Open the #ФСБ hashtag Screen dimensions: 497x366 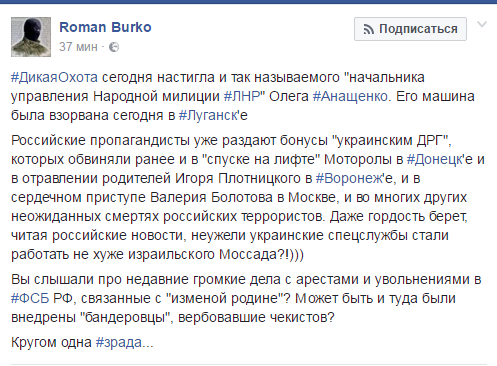[30, 298]
